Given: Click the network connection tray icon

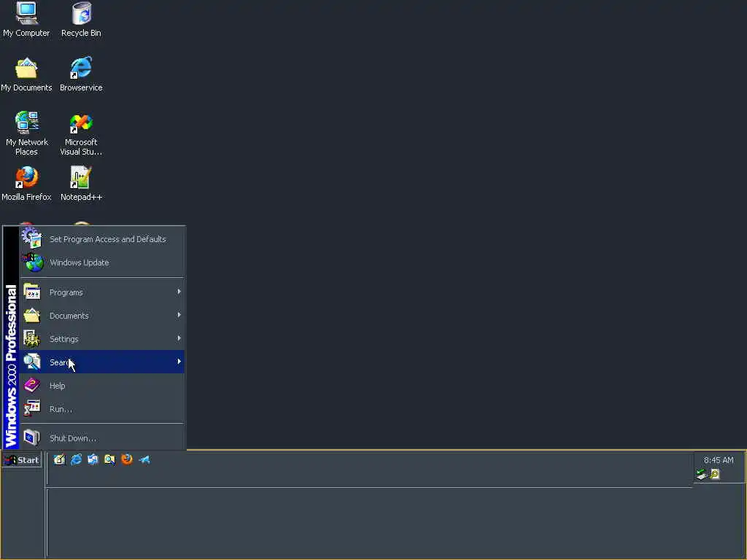Looking at the screenshot, I should coord(701,474).
